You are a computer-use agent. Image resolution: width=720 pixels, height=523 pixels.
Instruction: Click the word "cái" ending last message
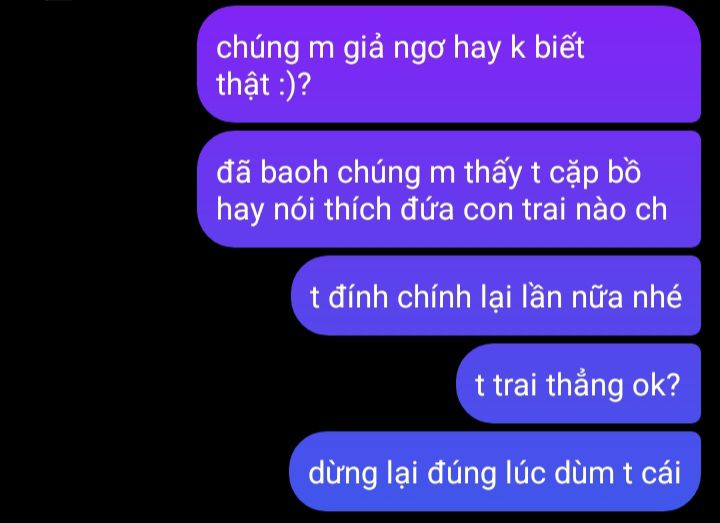(x=661, y=472)
